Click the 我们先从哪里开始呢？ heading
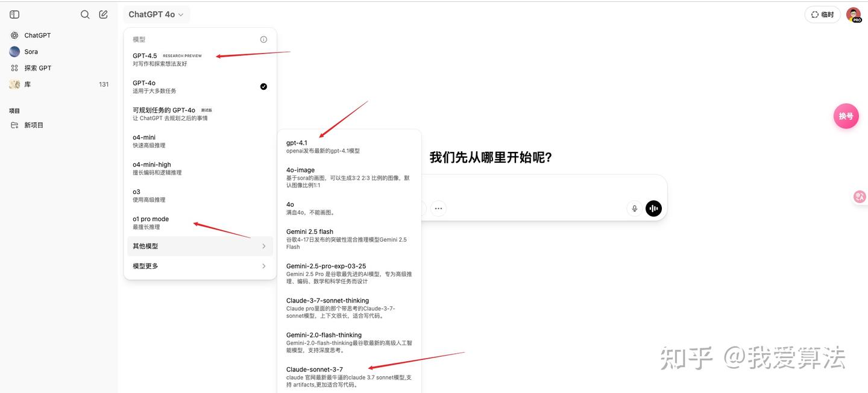This screenshot has width=868, height=393. (491, 158)
